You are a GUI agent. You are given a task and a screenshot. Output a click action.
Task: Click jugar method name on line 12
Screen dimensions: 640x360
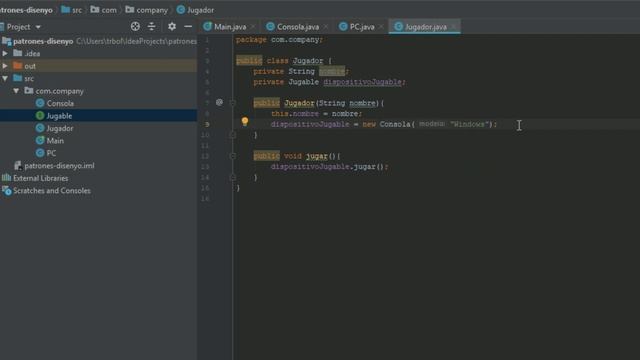[316, 156]
